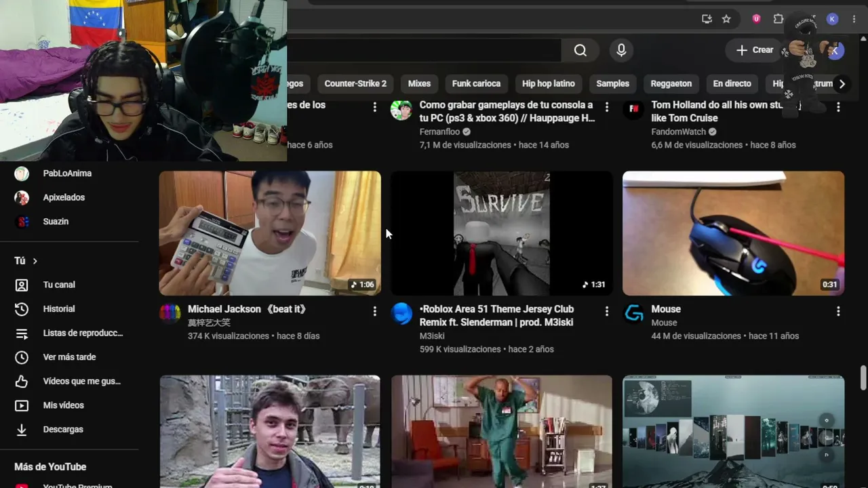Play the wallpaper carousel video thumbnail

coord(734,432)
